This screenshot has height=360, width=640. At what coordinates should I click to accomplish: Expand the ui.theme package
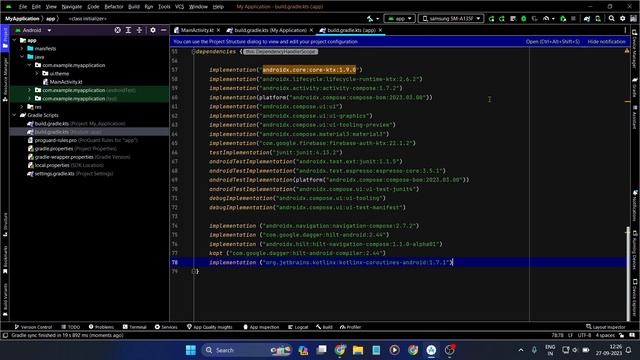tap(37, 73)
